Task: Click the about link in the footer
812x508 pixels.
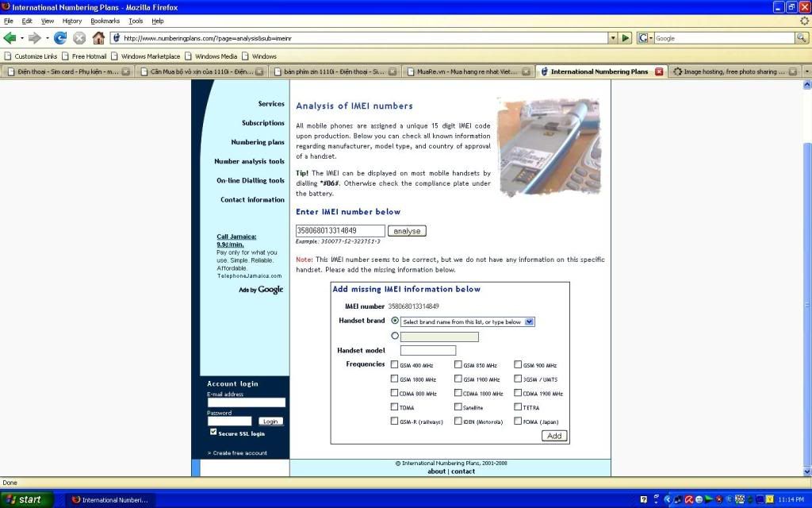Action: pyautogui.click(x=437, y=471)
